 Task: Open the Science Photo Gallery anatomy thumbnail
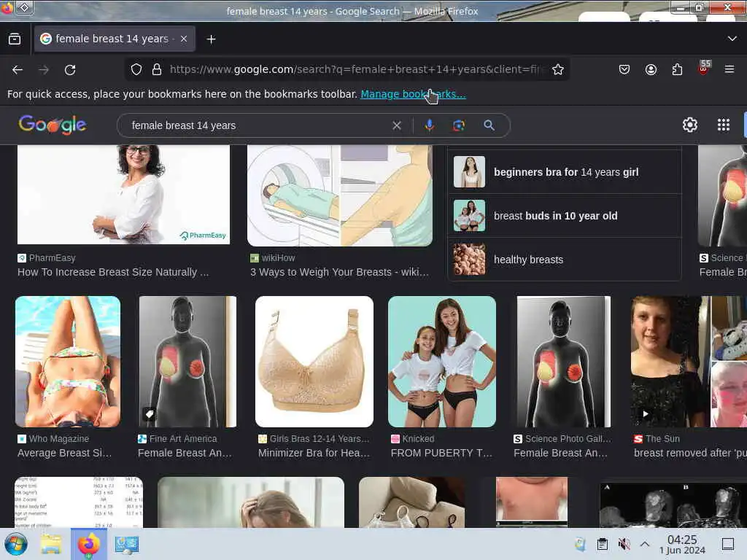pos(564,362)
